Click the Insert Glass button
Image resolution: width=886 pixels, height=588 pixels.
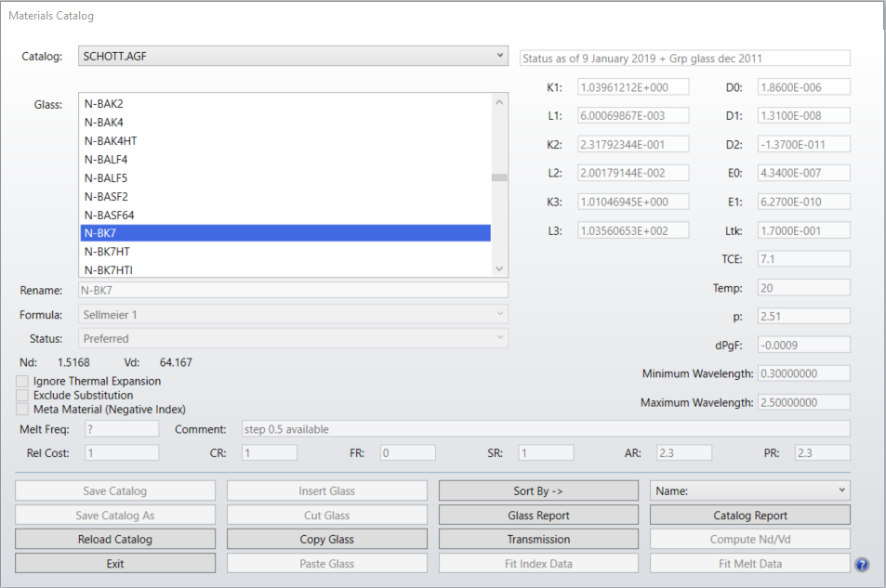[327, 490]
